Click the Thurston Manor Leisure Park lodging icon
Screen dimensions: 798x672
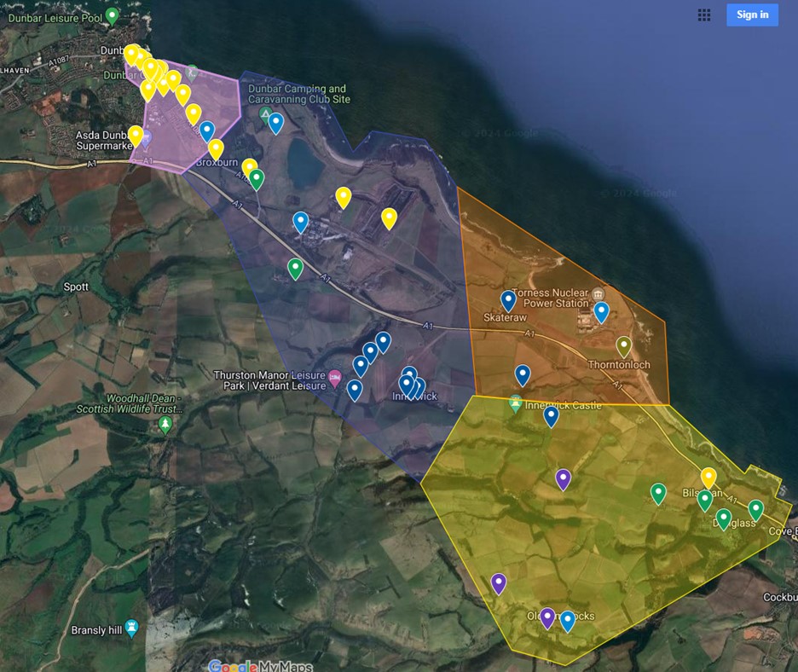[x=335, y=377]
